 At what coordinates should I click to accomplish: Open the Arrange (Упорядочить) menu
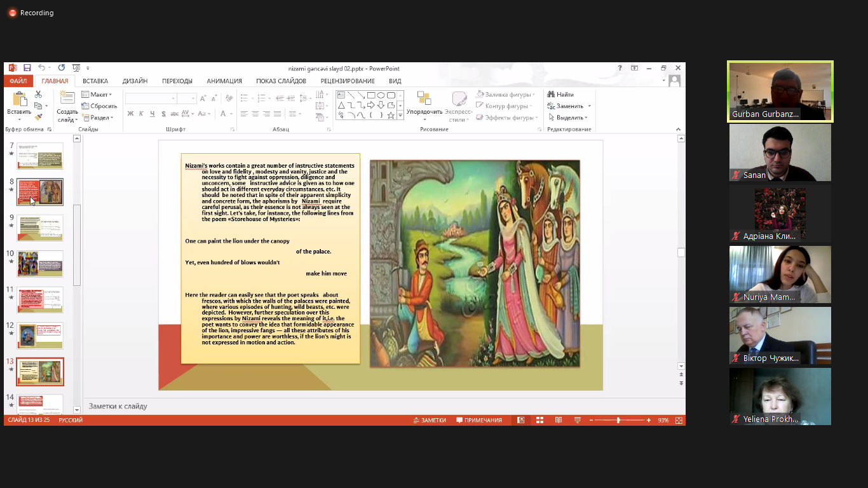pos(424,106)
